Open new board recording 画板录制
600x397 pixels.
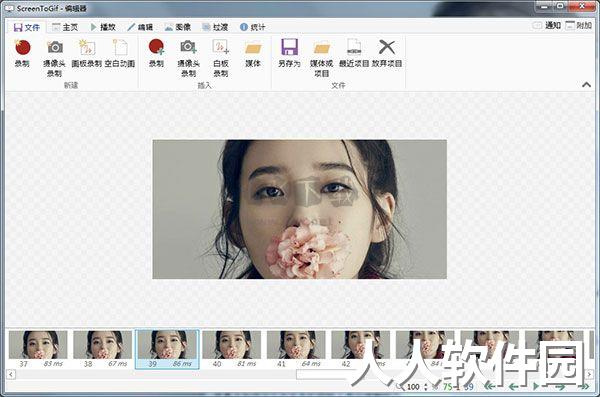coord(87,53)
